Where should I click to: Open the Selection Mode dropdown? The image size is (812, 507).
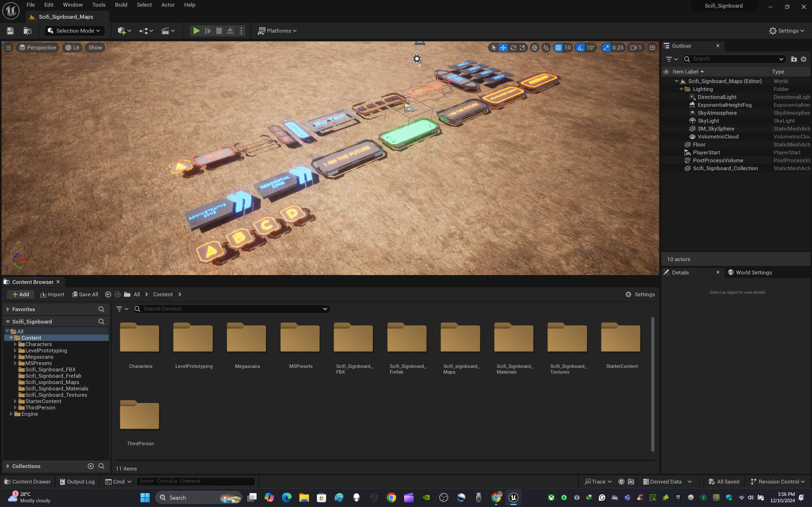(x=75, y=31)
